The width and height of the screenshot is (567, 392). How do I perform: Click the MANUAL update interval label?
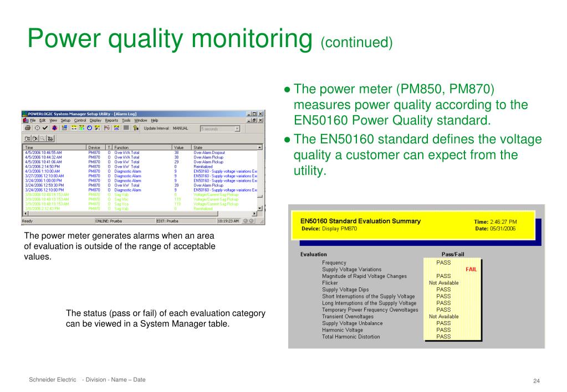(x=181, y=128)
